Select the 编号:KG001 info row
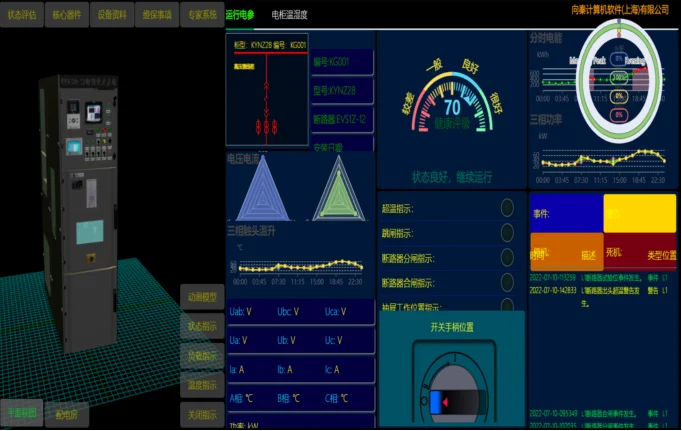Screen dimensions: 682x431 (x=342, y=62)
